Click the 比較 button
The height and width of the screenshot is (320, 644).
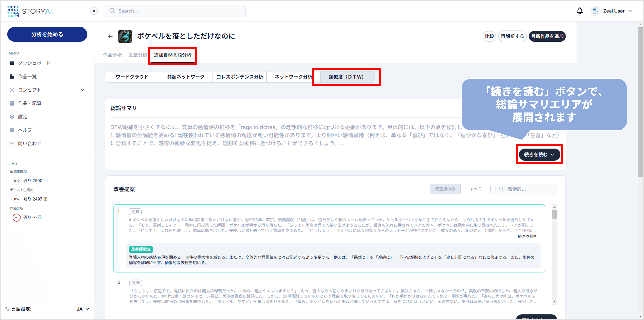(489, 36)
